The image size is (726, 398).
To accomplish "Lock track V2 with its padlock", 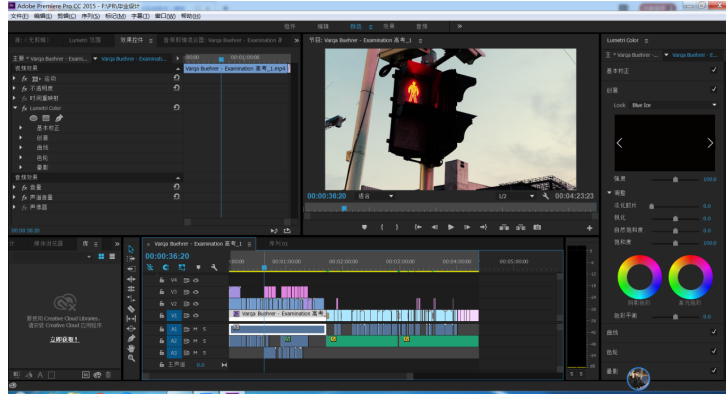I will (x=162, y=304).
